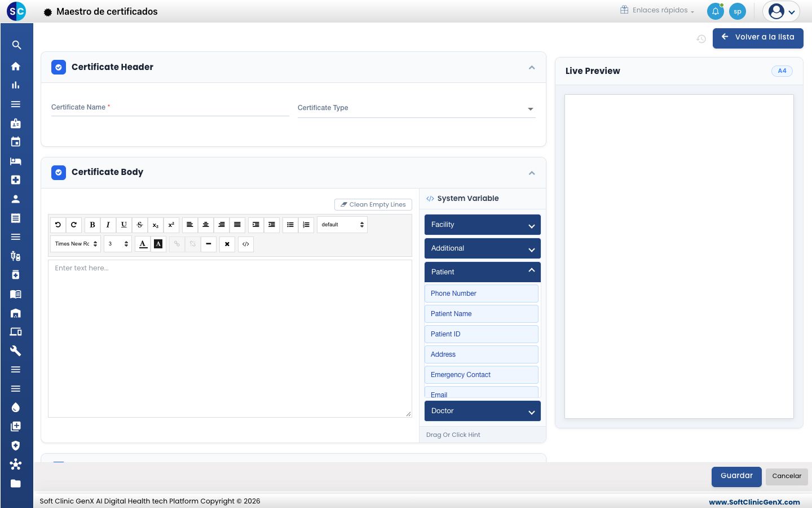Insert a horizontal line
Image resolution: width=812 pixels, height=508 pixels.
[209, 244]
